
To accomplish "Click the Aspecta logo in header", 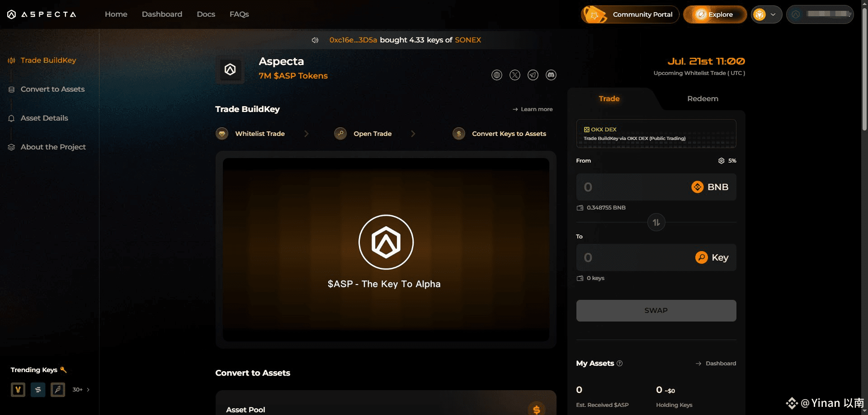I will point(42,14).
